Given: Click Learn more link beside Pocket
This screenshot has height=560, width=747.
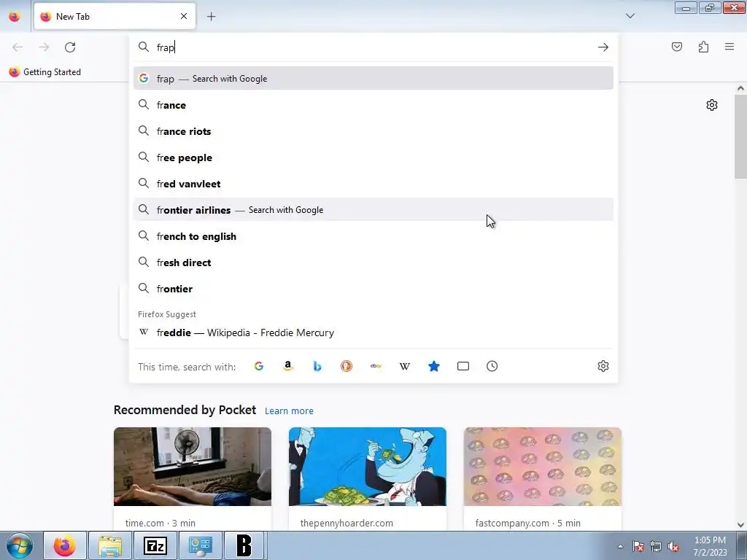Looking at the screenshot, I should 289,411.
